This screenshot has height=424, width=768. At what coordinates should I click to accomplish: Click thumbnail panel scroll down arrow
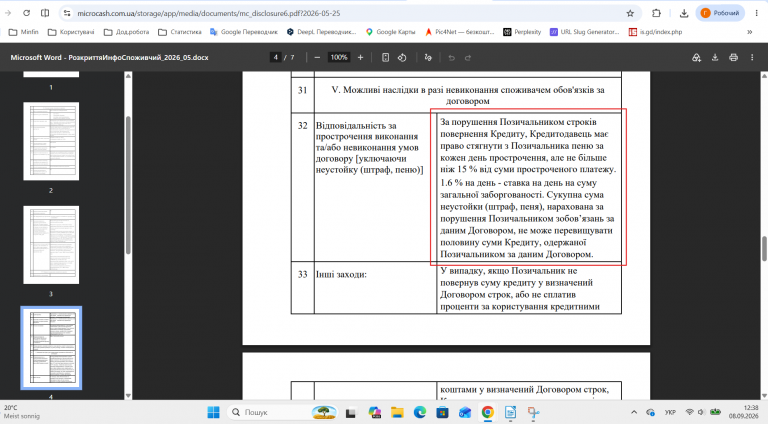point(128,396)
